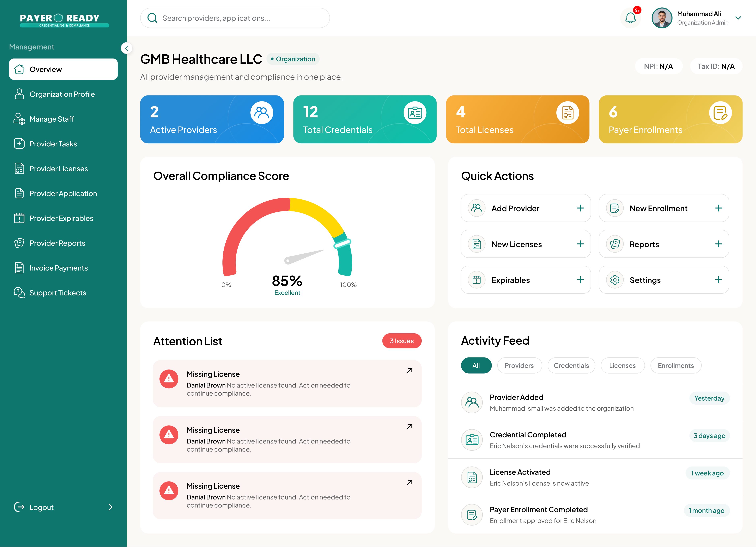Open Provider Expirables calendar section
Image resolution: width=756 pixels, height=547 pixels.
[61, 218]
